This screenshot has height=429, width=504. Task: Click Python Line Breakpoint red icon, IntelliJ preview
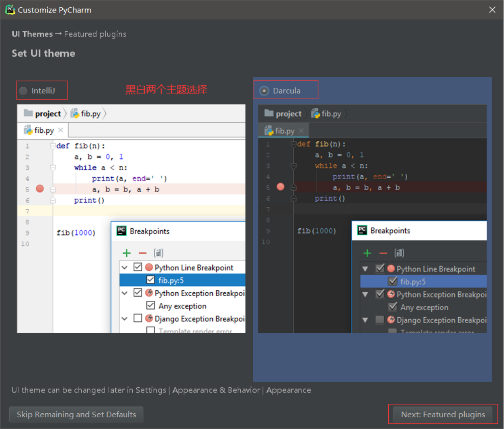149,267
